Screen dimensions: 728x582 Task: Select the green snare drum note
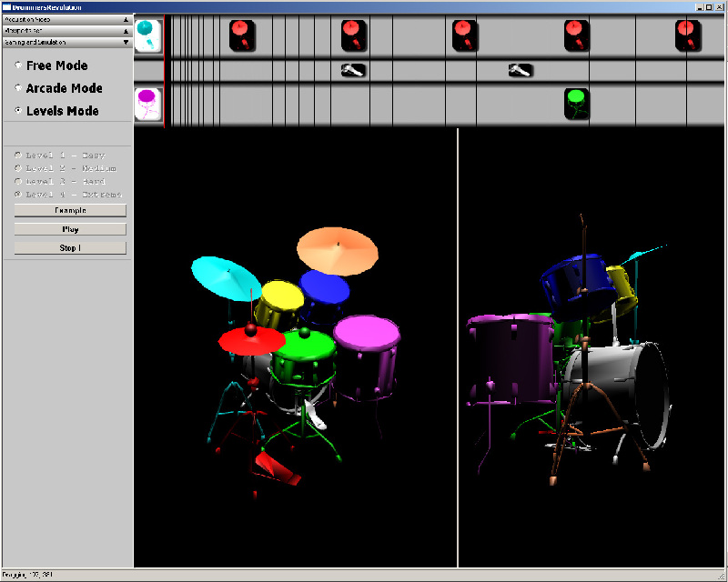pos(575,104)
